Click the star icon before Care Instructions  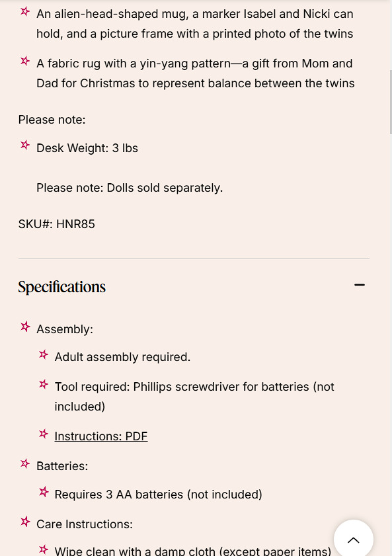click(x=25, y=522)
